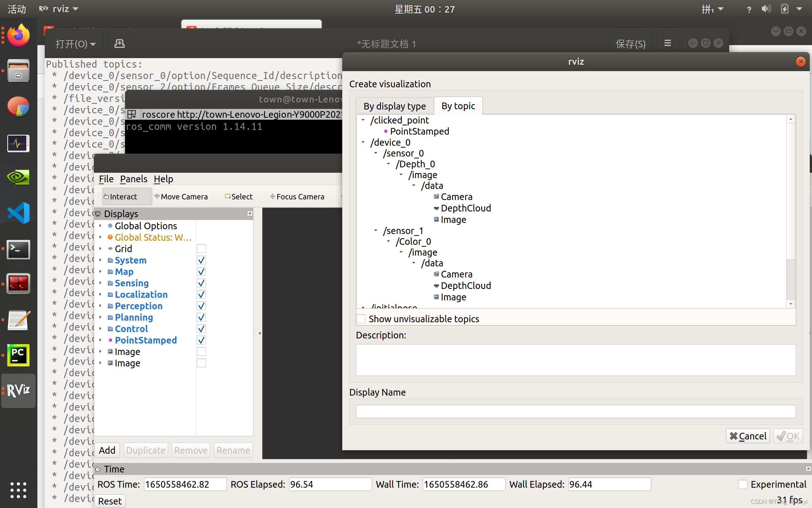Select the Move Camera tool
The width and height of the screenshot is (812, 508).
point(181,197)
